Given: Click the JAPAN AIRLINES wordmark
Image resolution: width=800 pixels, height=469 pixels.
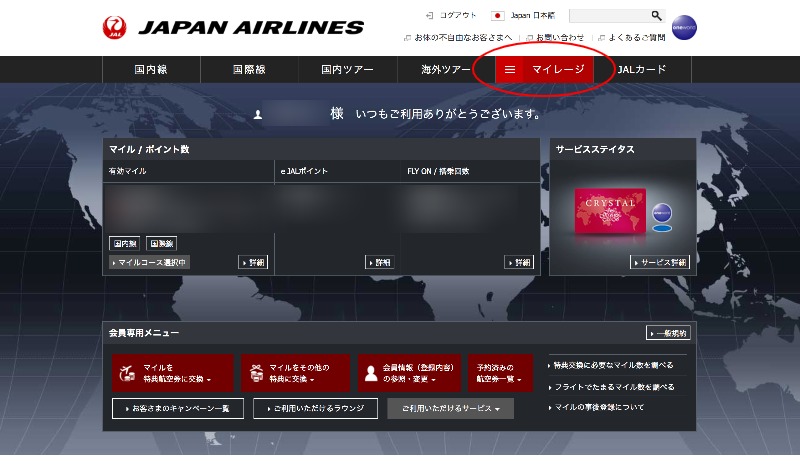Looking at the screenshot, I should coord(251,27).
